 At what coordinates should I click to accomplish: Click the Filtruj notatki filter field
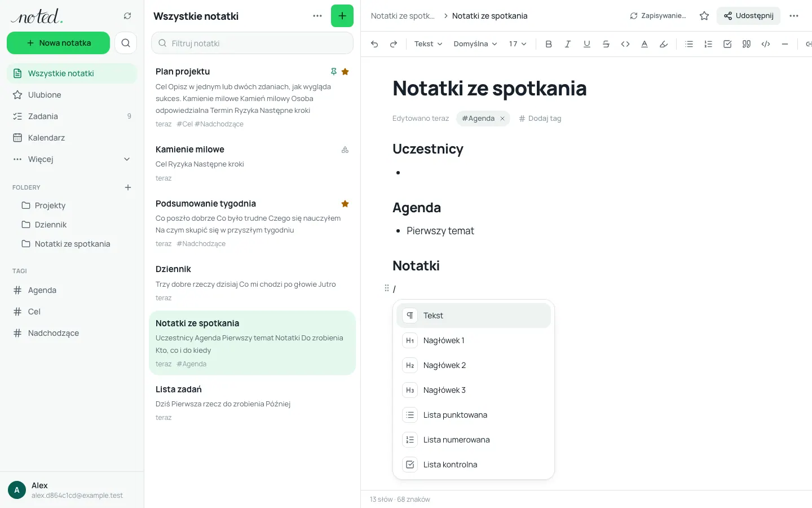[x=252, y=43]
